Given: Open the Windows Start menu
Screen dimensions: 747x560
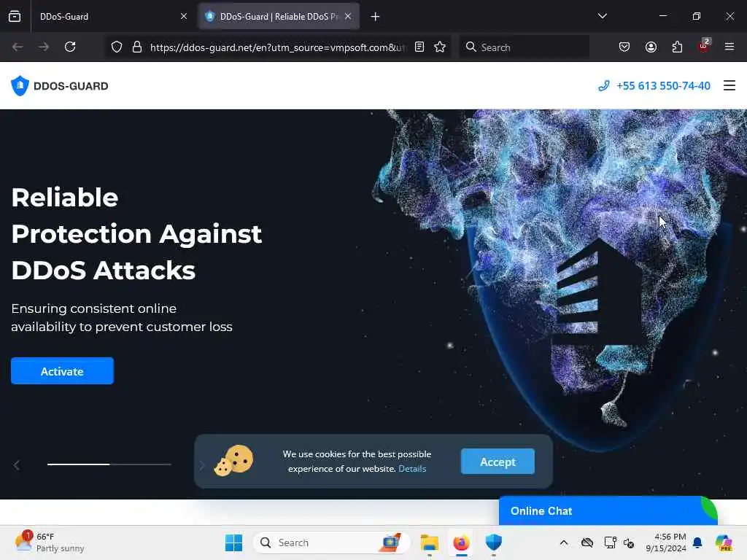Looking at the screenshot, I should click(233, 542).
